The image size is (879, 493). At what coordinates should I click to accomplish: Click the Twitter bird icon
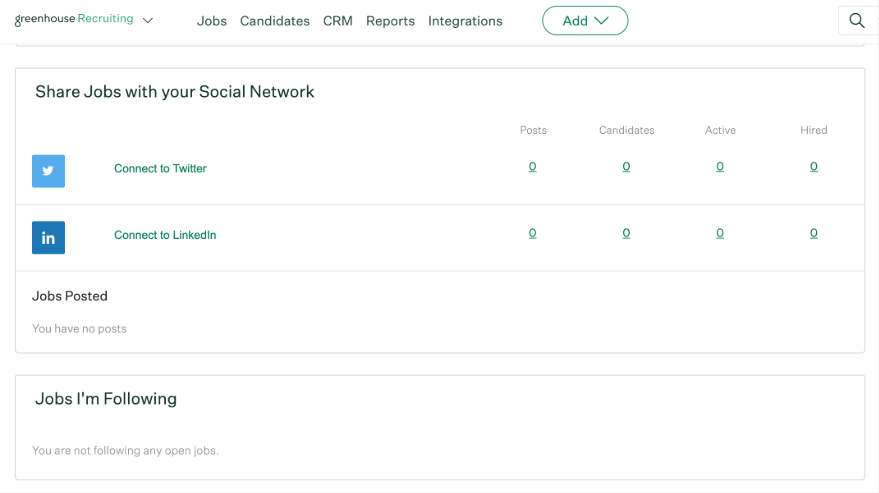tap(48, 171)
